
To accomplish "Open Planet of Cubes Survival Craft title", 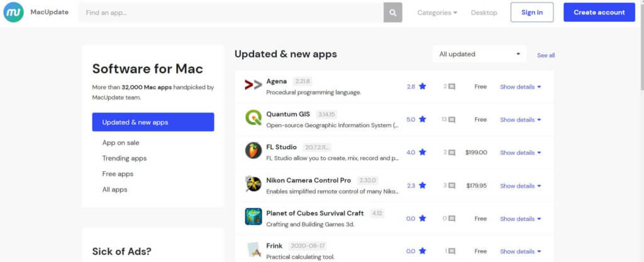I will (x=315, y=213).
